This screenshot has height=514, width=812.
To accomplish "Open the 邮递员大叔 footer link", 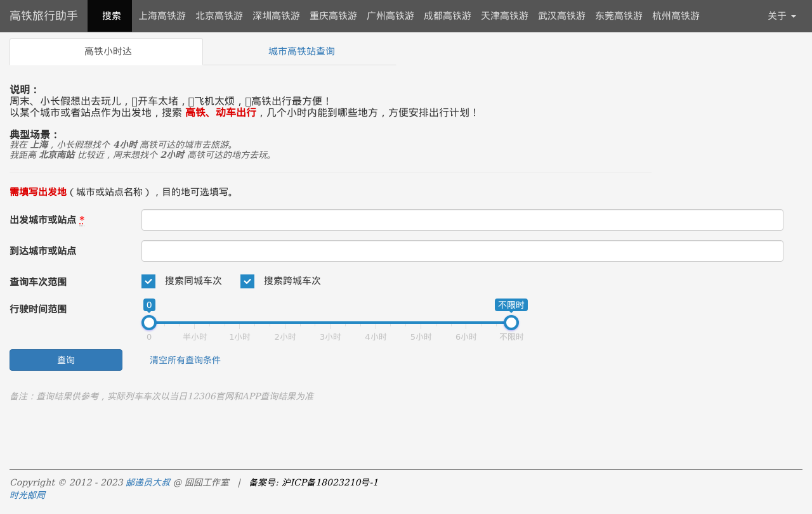I will click(147, 482).
